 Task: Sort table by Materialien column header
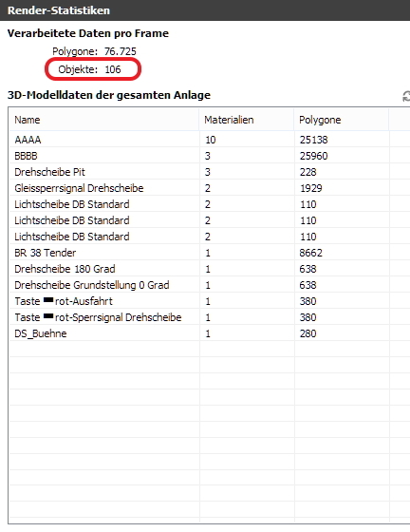(247, 120)
